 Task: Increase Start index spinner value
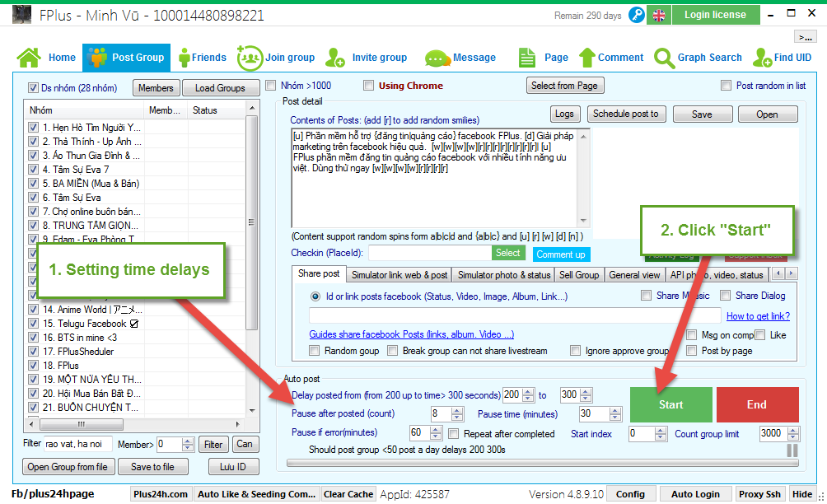pyautogui.click(x=661, y=431)
